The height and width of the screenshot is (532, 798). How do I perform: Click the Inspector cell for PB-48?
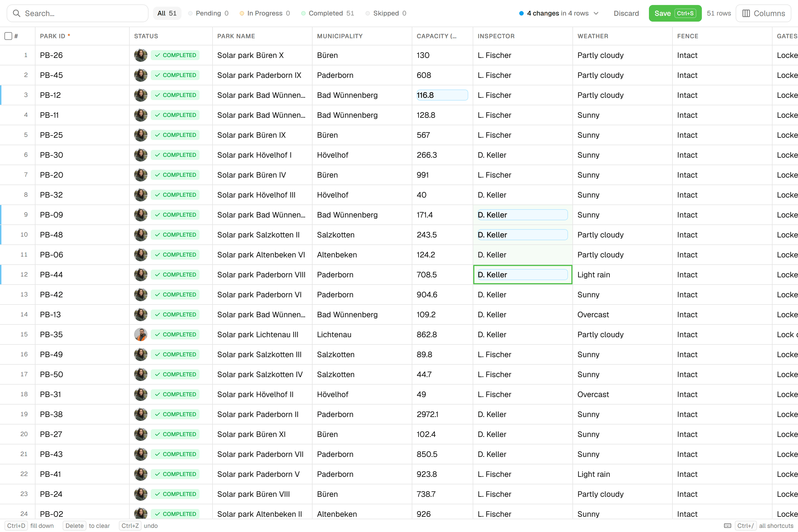523,235
